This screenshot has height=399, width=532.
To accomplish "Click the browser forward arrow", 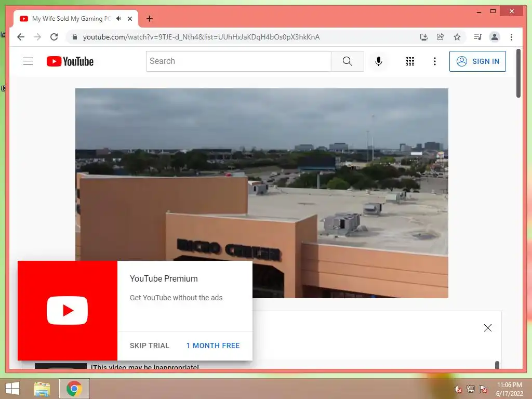I will [x=37, y=37].
